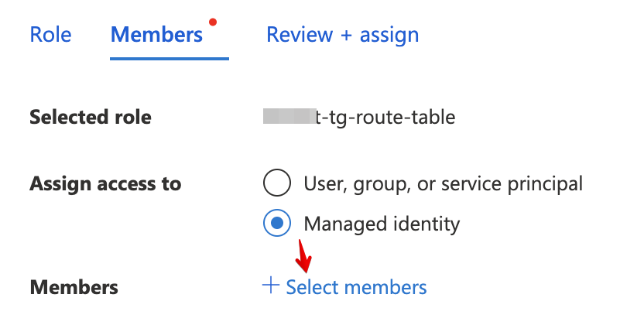The height and width of the screenshot is (325, 644).
Task: Choose the Managed identity radio button
Action: (x=277, y=224)
